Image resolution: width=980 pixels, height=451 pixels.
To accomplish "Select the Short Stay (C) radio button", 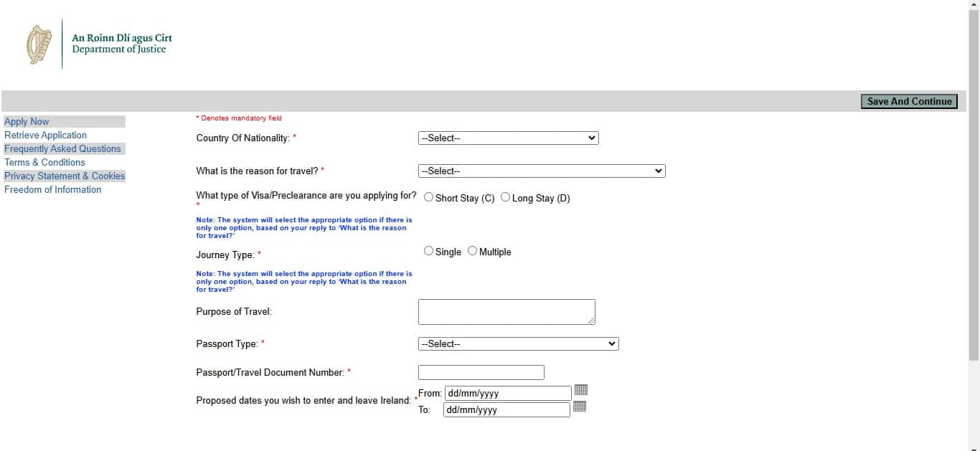I will pos(428,196).
